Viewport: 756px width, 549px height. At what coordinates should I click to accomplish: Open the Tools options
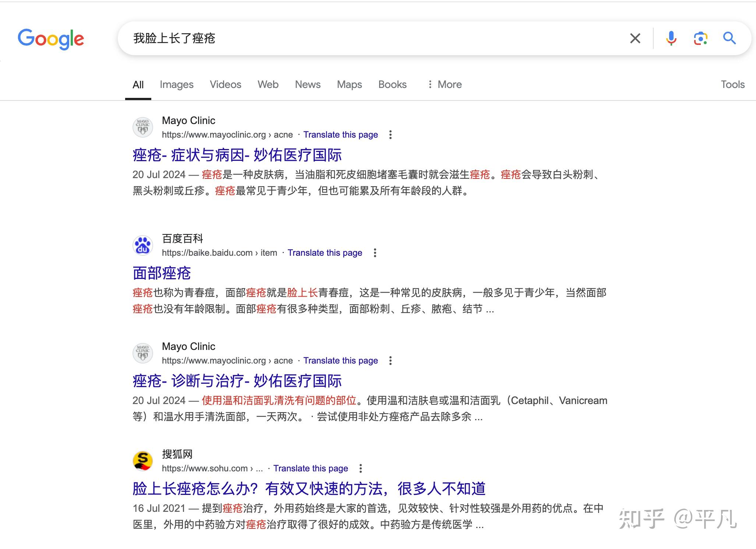tap(732, 85)
